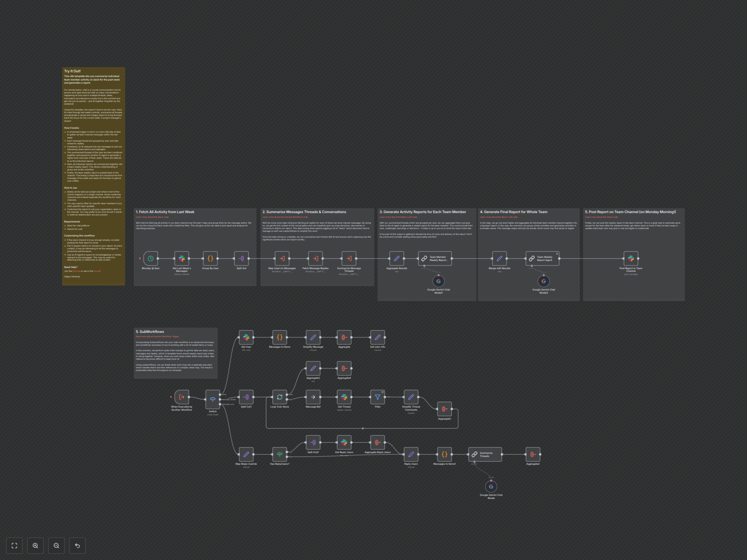This screenshot has width=747, height=560.
Task: Select the Monday @ 6am schedule trigger node
Action: pyautogui.click(x=151, y=259)
